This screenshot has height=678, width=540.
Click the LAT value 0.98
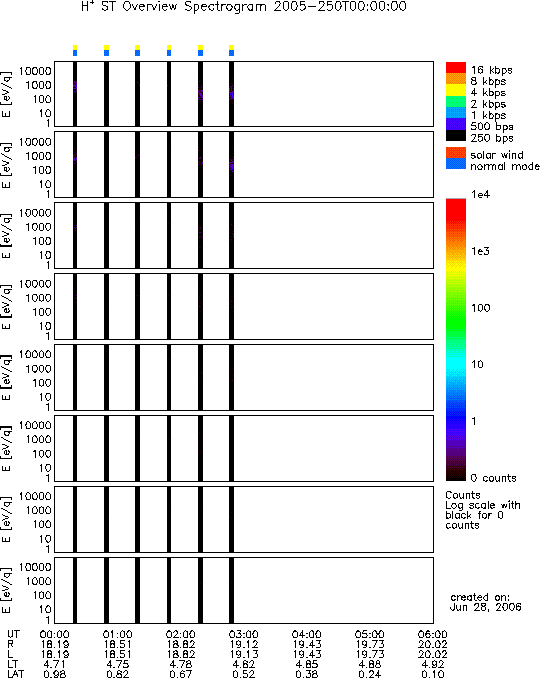click(x=54, y=674)
